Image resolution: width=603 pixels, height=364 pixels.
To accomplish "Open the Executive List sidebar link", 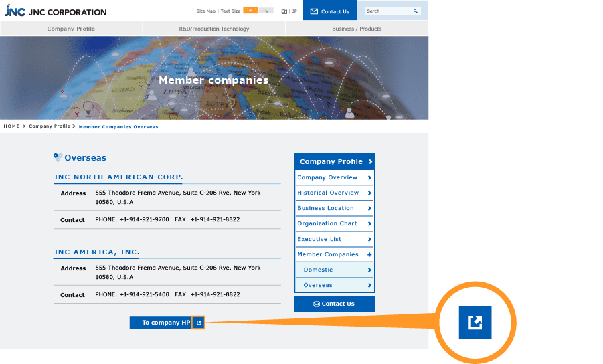I will (x=335, y=239).
